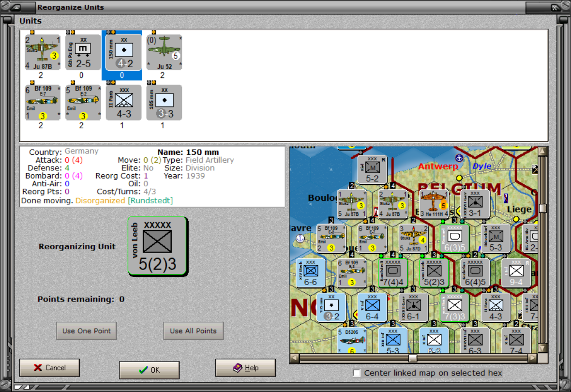
Task: Click the von Leeb reorganizing unit counter
Action: 157,245
